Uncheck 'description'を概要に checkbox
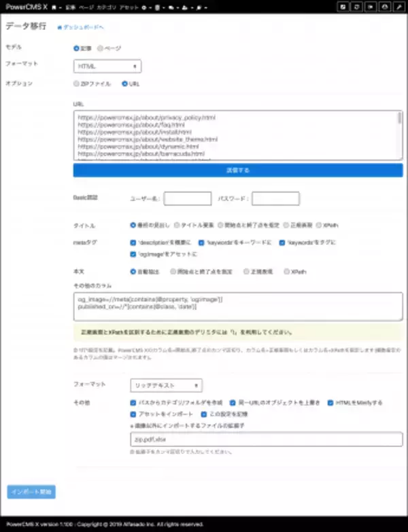Viewport: 408px width, 532px height. [x=133, y=242]
